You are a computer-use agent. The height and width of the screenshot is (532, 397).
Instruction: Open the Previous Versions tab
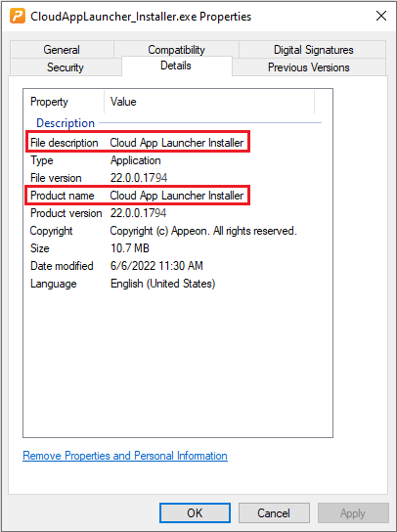pyautogui.click(x=308, y=67)
